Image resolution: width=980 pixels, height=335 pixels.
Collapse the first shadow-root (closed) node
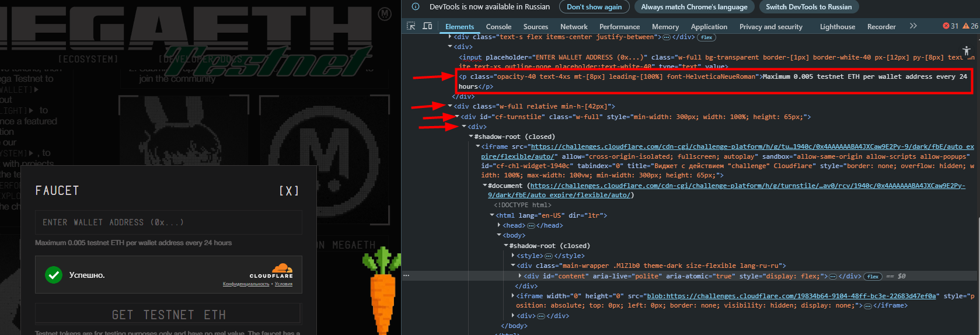[x=471, y=137]
